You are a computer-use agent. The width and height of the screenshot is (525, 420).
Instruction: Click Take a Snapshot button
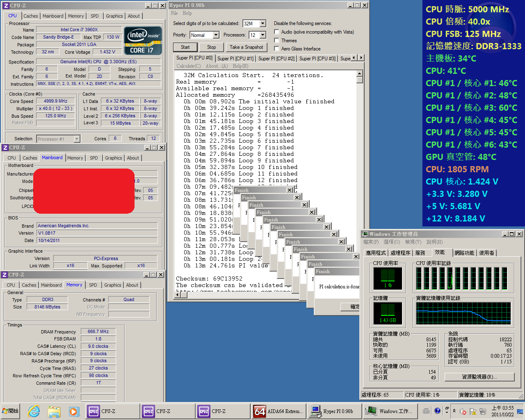[247, 47]
